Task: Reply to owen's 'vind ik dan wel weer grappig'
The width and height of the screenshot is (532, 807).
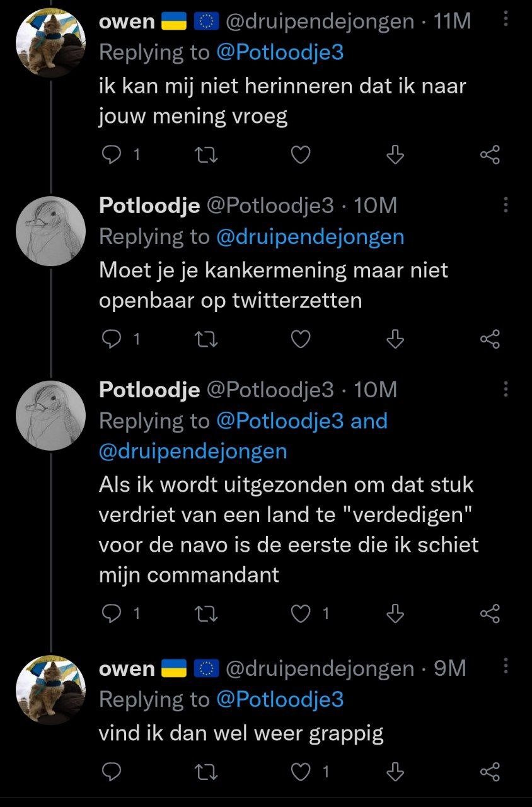Action: pos(111,771)
